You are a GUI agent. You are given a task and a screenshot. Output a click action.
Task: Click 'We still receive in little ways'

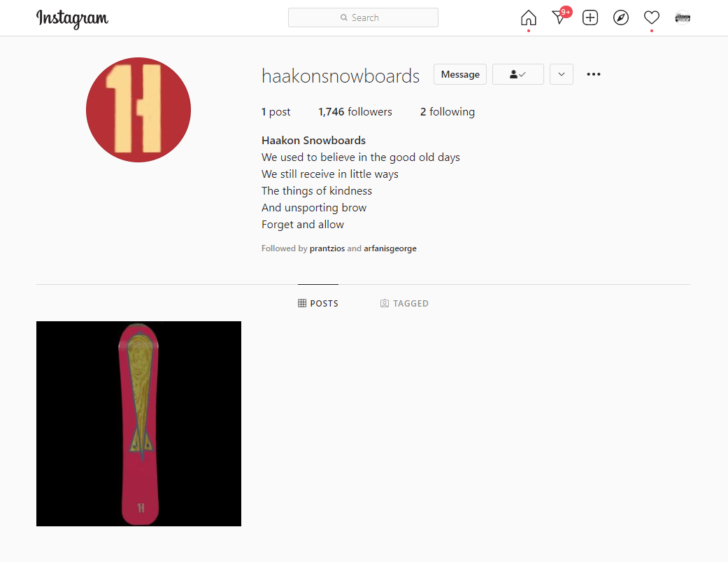(x=329, y=174)
